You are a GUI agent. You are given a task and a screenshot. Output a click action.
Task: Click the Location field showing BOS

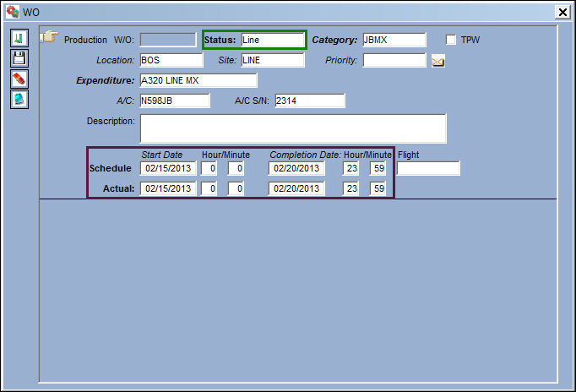click(x=171, y=60)
